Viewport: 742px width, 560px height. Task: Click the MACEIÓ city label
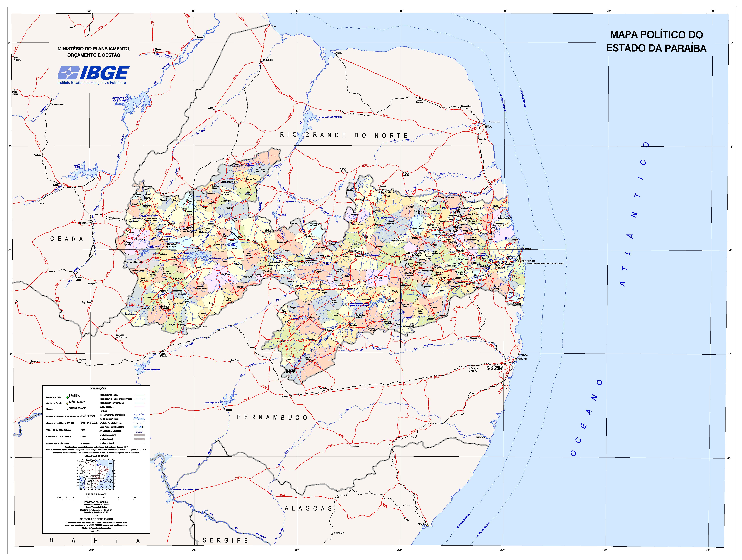(x=422, y=524)
